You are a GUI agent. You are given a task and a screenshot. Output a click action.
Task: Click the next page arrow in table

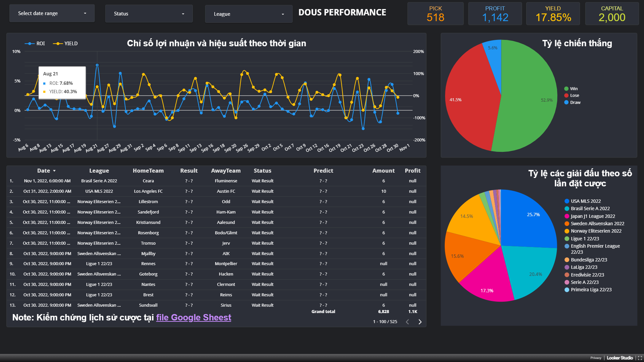(420, 322)
